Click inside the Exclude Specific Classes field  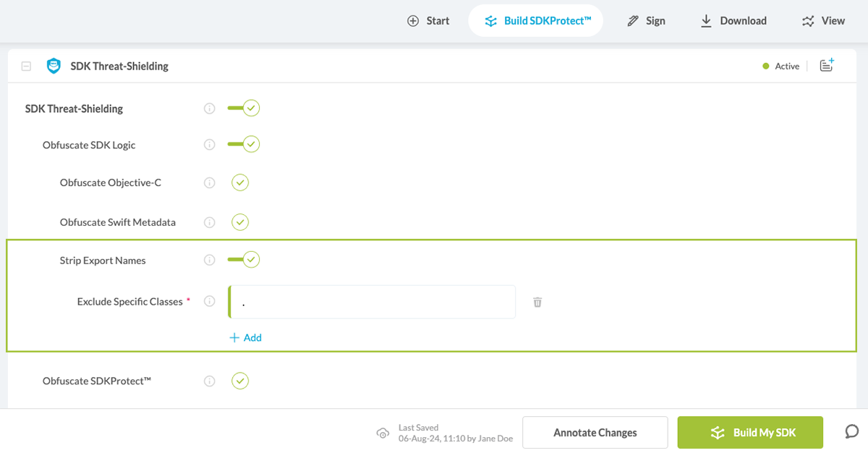pos(372,302)
